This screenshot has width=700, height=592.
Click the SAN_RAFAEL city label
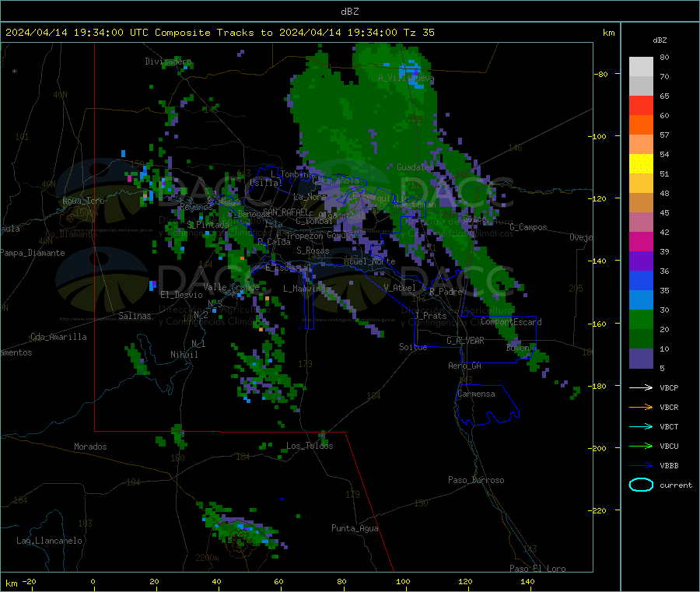(285, 212)
